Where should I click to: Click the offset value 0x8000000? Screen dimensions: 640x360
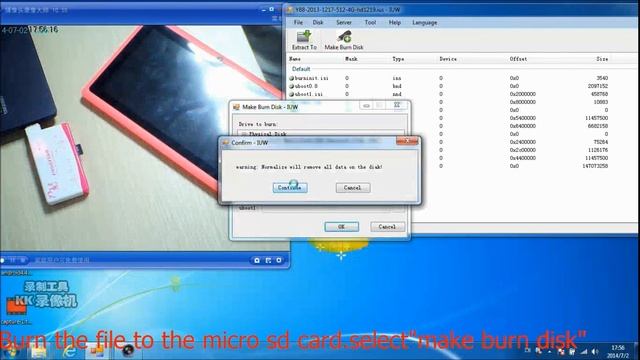coord(522,102)
